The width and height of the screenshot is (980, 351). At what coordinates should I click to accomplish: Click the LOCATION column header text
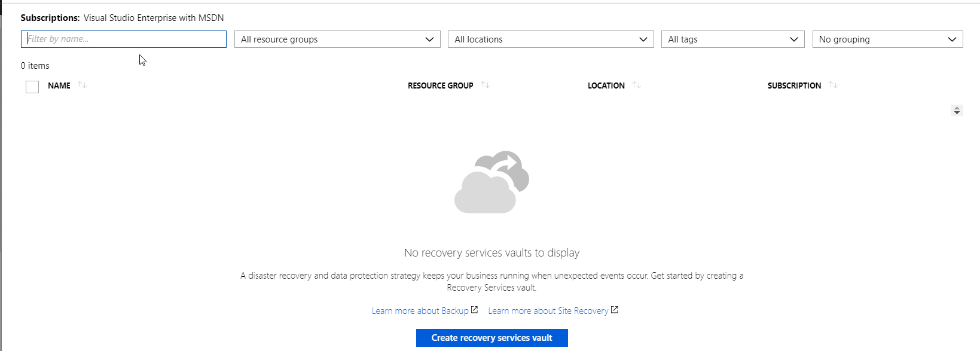click(606, 86)
